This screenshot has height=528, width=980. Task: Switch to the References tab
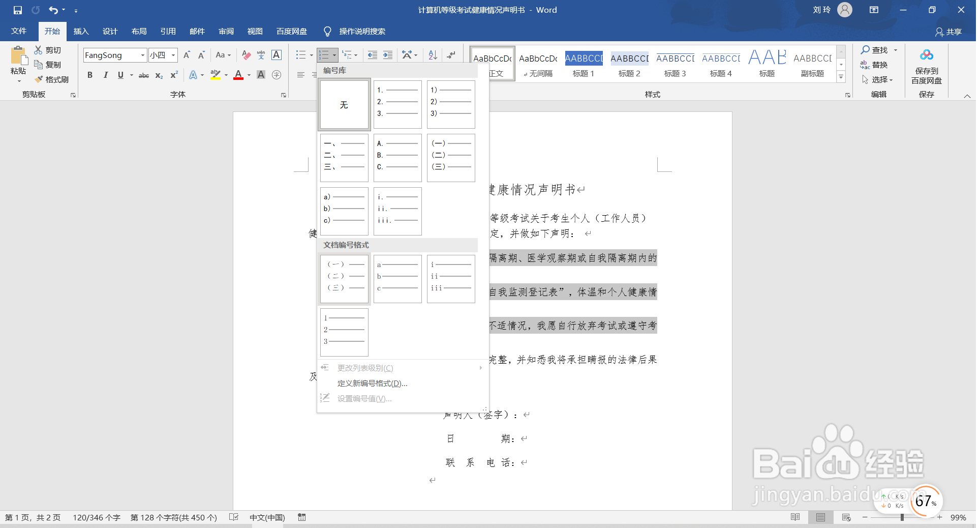point(168,31)
